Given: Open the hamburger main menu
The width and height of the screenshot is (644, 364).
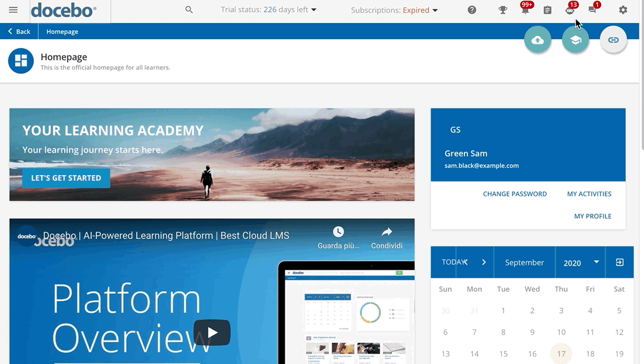Looking at the screenshot, I should (13, 10).
